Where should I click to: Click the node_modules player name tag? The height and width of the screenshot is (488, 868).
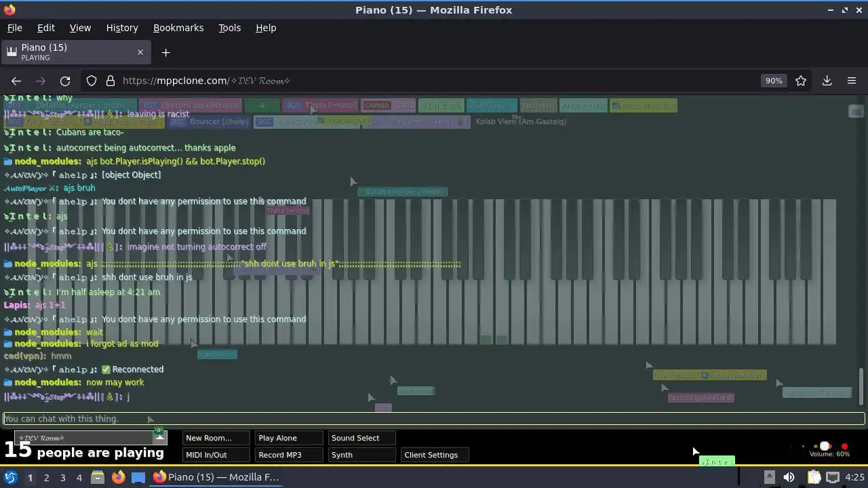pyautogui.click(x=644, y=106)
